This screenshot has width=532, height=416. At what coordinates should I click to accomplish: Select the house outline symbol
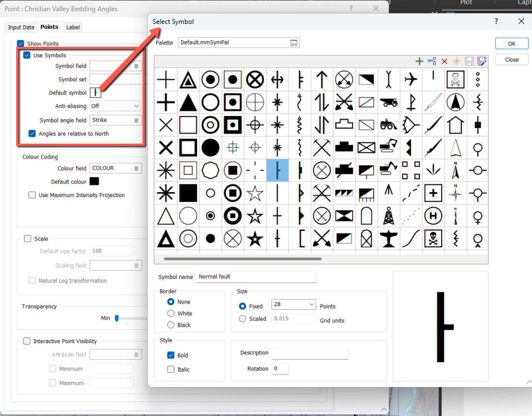coord(455,125)
